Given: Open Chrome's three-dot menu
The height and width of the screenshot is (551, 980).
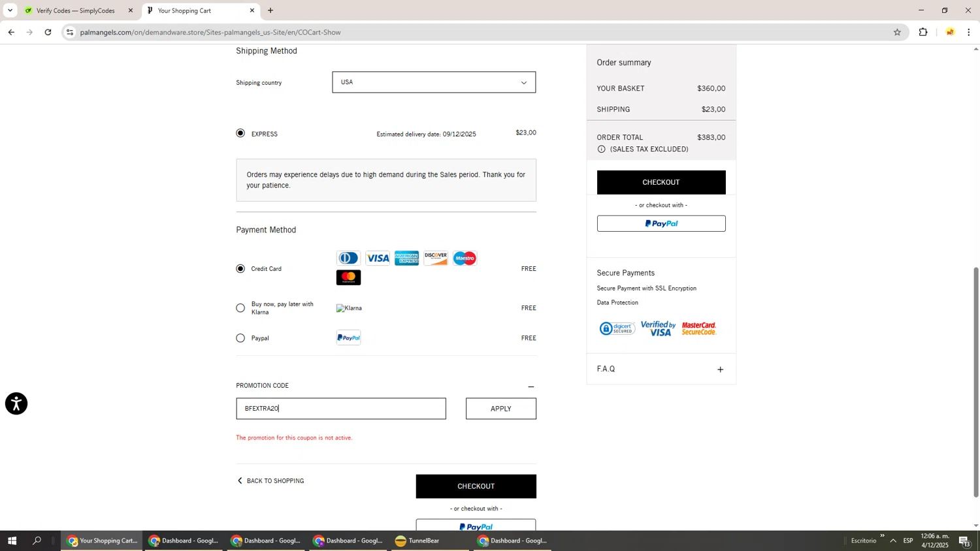Looking at the screenshot, I should pos(969,32).
